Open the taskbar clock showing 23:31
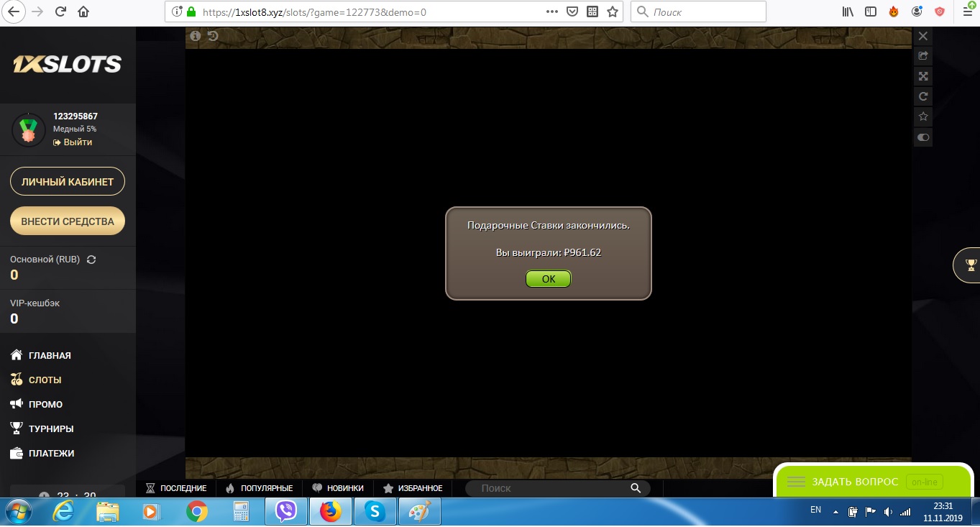This screenshot has width=980, height=527. pyautogui.click(x=943, y=511)
